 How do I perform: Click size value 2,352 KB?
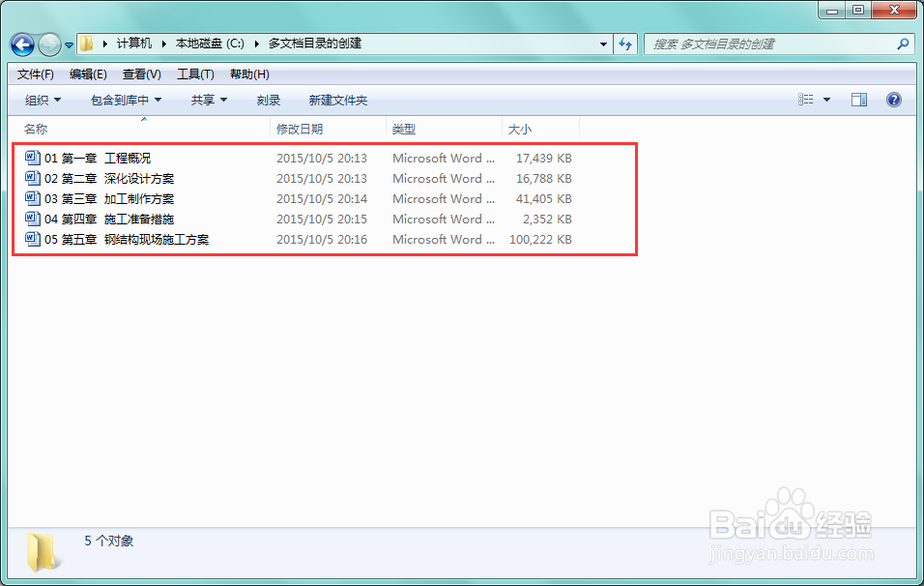pos(547,219)
